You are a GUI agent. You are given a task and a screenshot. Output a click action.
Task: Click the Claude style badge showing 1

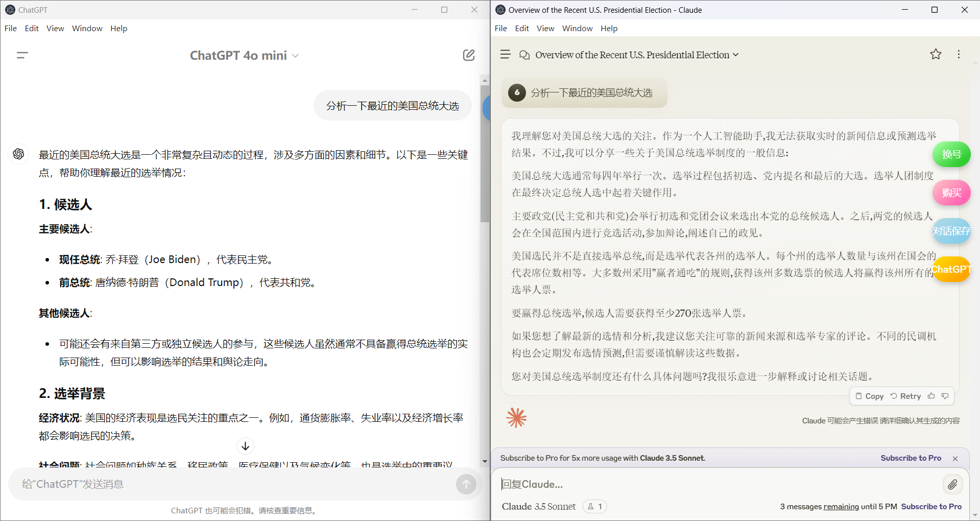595,506
